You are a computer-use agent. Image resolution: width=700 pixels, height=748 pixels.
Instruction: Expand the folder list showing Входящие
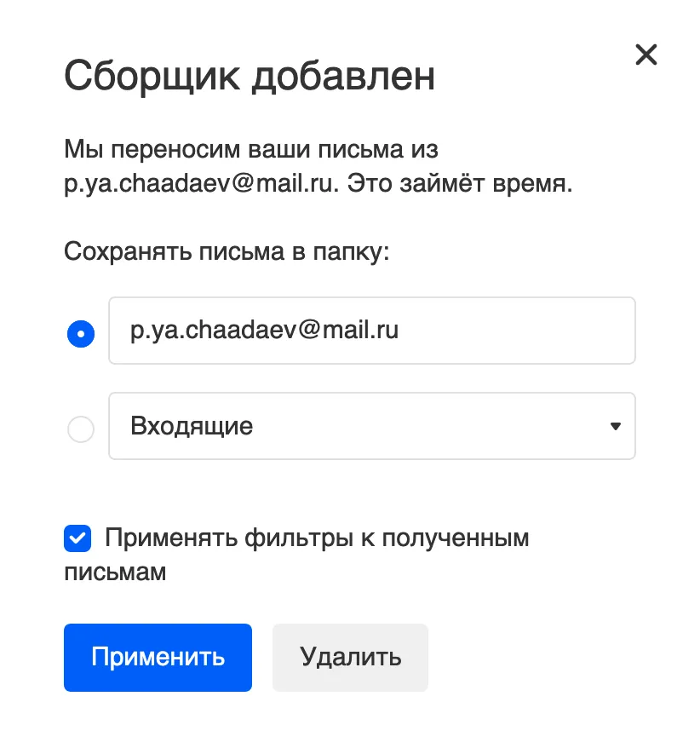[x=372, y=426]
